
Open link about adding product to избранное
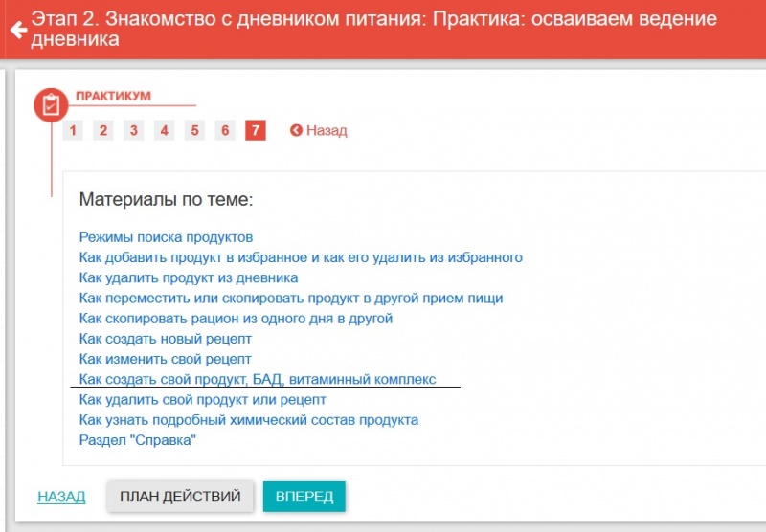[x=301, y=257]
